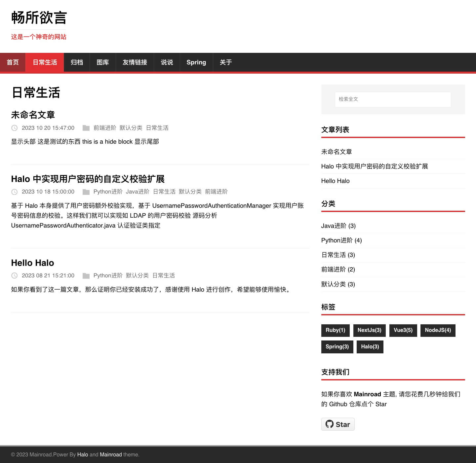Select the Ruby(1) tag
Viewport: 476px width, 463px height.
(335, 330)
